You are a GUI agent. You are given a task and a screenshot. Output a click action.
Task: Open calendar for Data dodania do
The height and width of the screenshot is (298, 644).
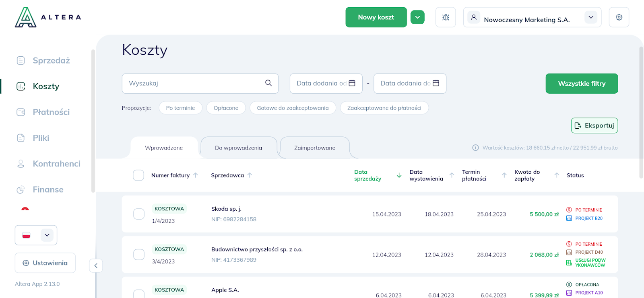tap(436, 83)
